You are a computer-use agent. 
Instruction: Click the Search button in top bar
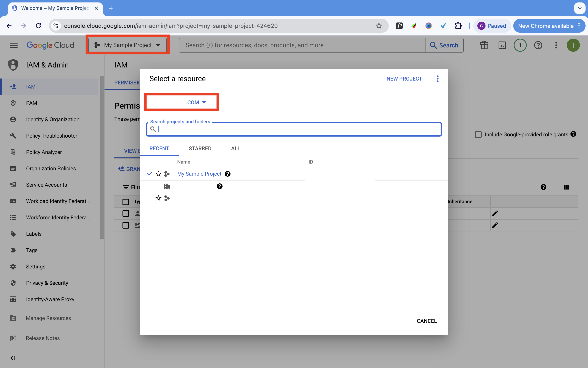444,45
